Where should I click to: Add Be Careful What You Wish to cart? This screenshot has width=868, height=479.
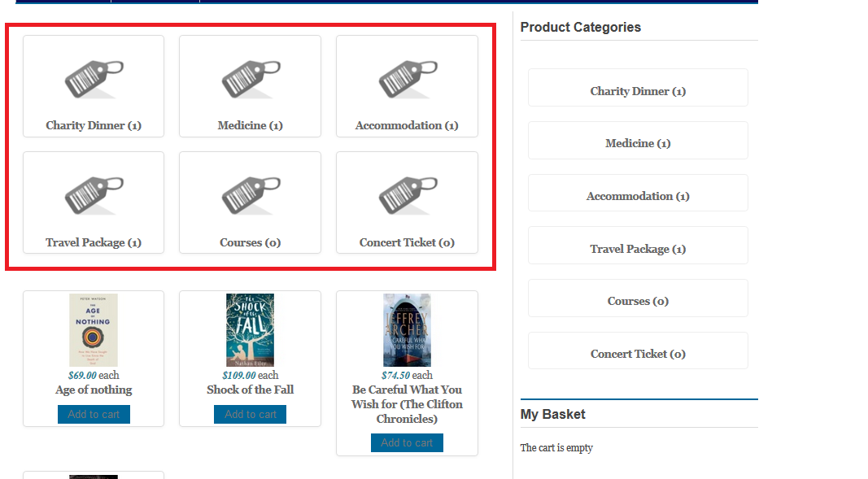(x=407, y=443)
